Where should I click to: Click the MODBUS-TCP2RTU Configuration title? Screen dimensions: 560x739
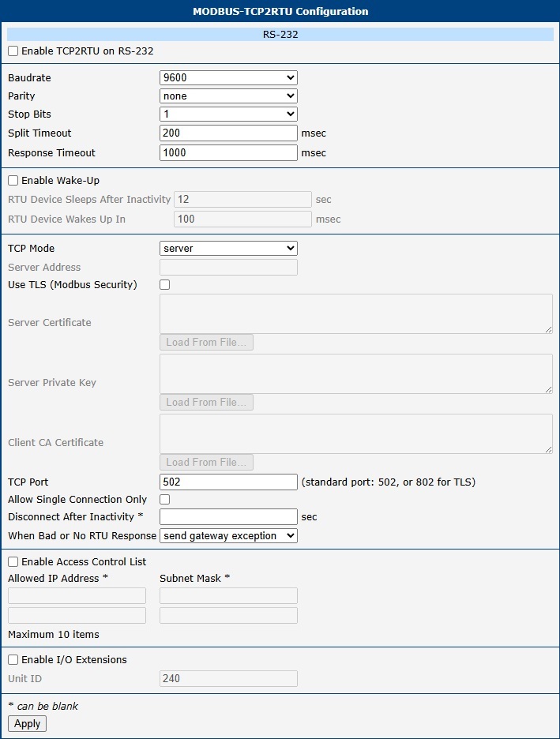(280, 11)
